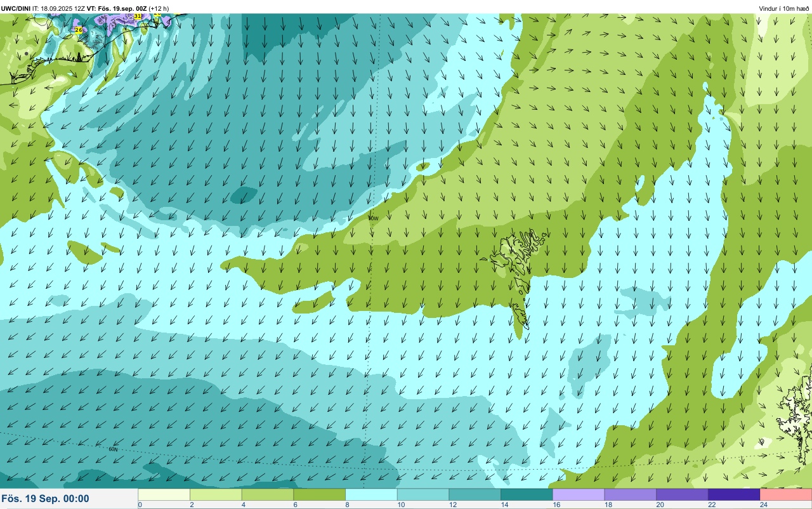
Task: Click the 'VT: Fös. 19.sep. 00Z' valid time
Action: pyautogui.click(x=117, y=8)
